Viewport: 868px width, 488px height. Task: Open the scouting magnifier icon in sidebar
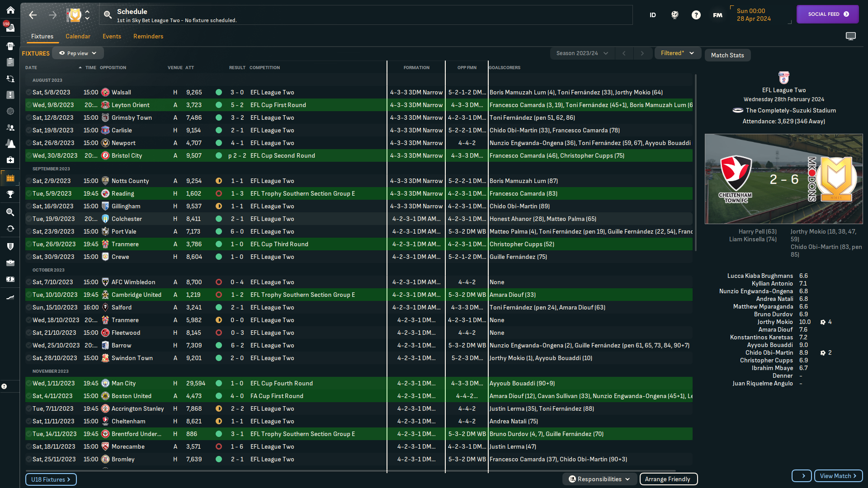click(x=10, y=212)
